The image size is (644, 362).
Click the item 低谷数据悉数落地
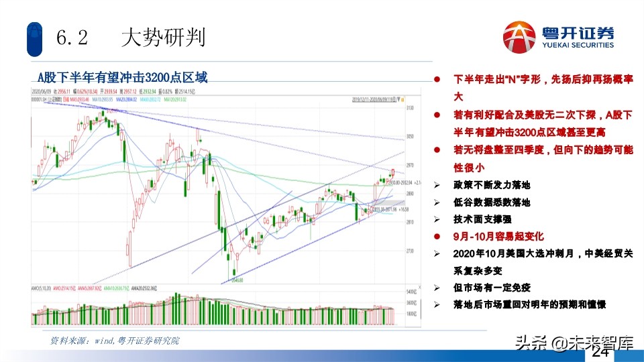(492, 202)
